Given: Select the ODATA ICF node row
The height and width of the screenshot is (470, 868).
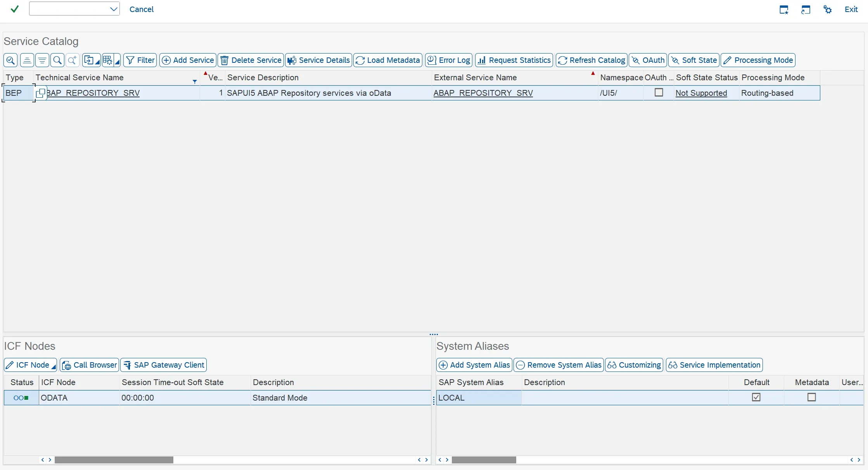Looking at the screenshot, I should pos(54,398).
